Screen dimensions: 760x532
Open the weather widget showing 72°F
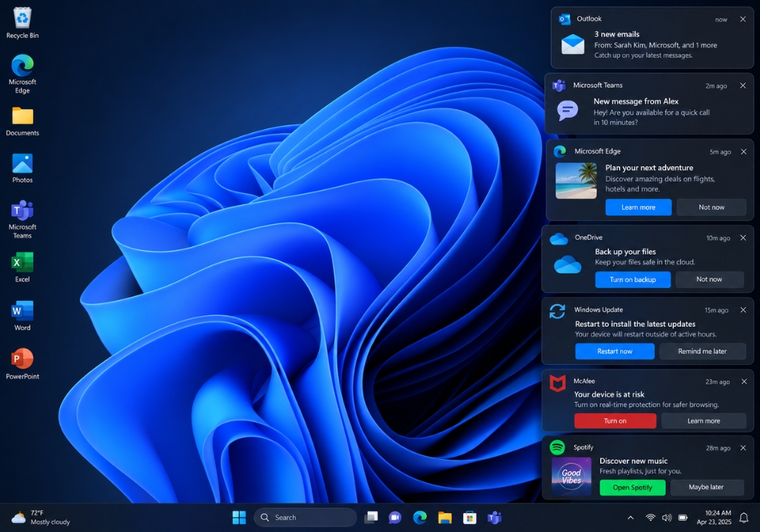coord(41,518)
